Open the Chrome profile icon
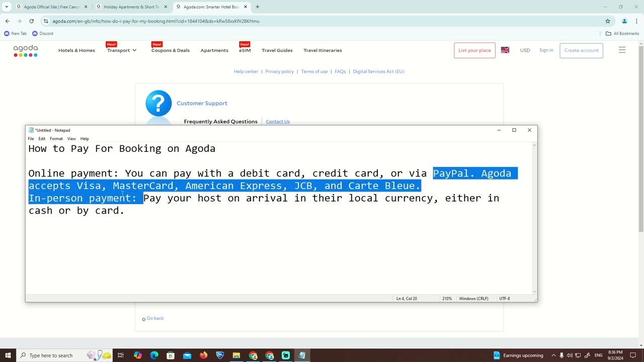 tap(624, 21)
